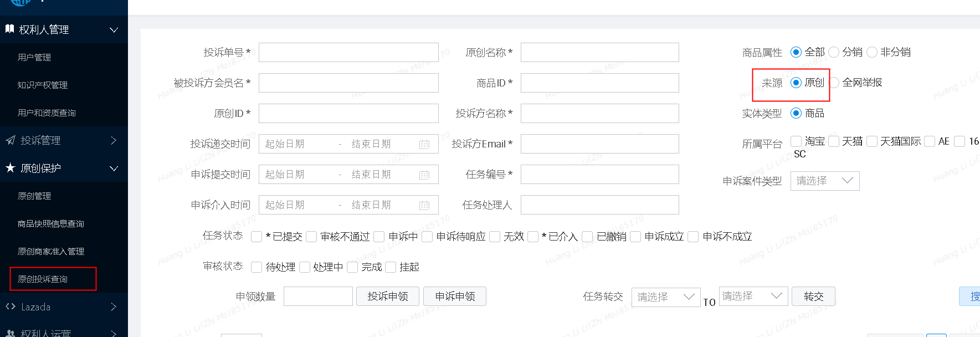Screen dimensions: 980x337
Task: Click the paper plane icon beside 投诉管理
Action: click(10, 140)
